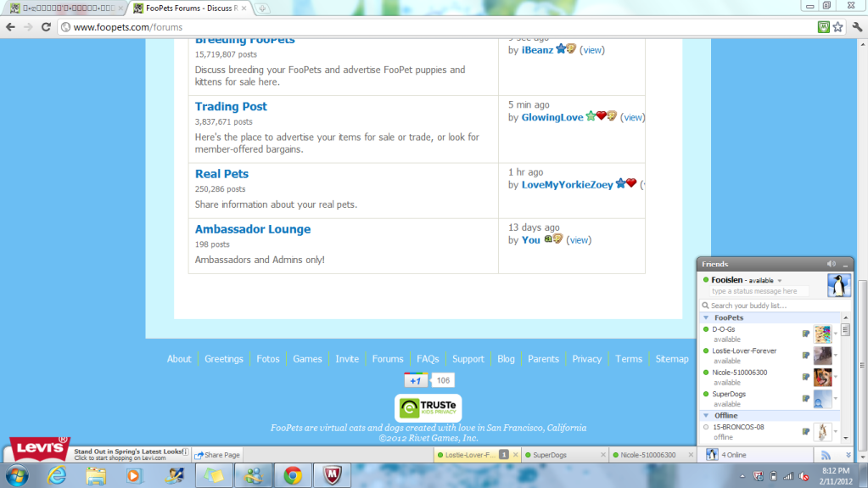Open options dropdown for SuperDogs

tap(836, 399)
